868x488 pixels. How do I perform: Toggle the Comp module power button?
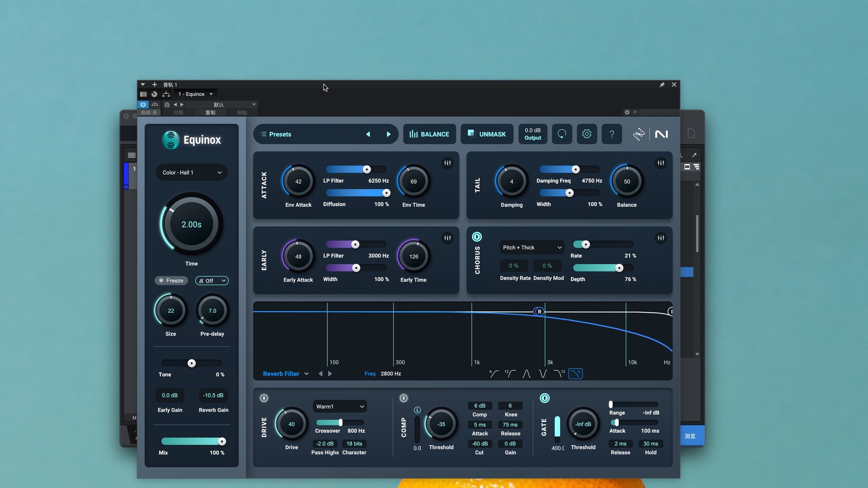click(x=404, y=399)
